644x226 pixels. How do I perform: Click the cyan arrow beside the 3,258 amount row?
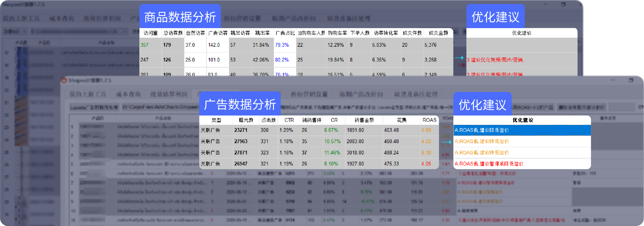click(x=459, y=58)
